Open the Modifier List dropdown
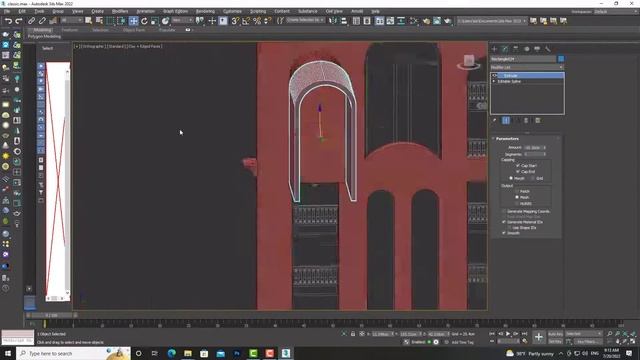 pos(527,67)
